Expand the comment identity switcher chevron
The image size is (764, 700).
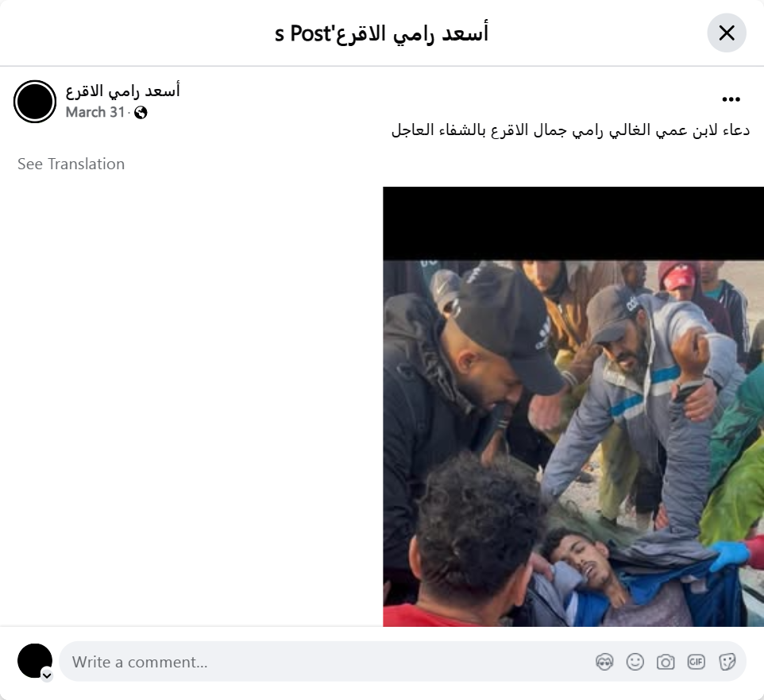tap(47, 675)
